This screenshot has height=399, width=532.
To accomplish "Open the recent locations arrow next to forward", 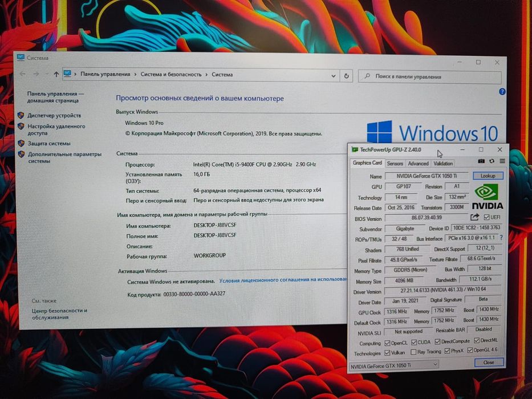I will [47, 74].
